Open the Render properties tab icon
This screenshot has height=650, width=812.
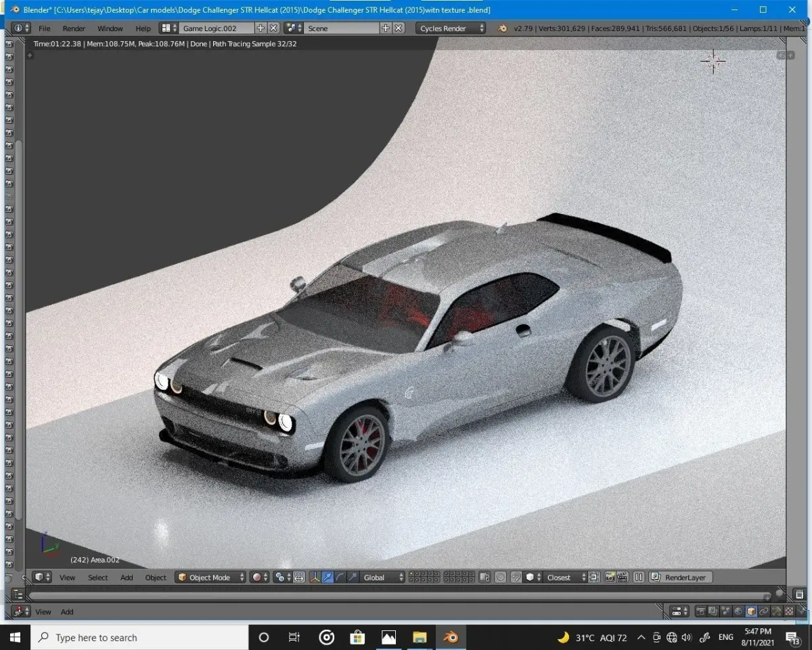pyautogui.click(x=700, y=611)
